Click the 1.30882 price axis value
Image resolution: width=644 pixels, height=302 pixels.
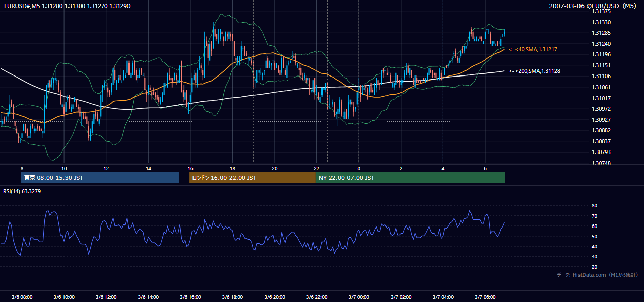pos(602,130)
